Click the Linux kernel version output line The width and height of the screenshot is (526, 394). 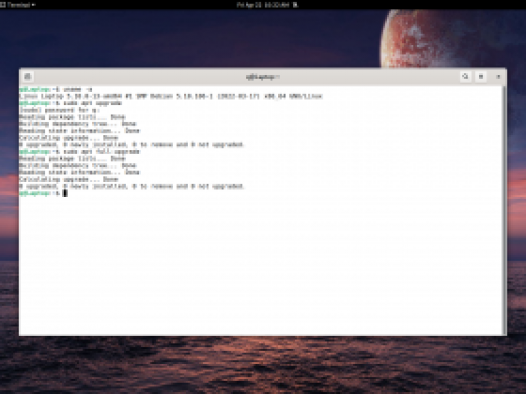(x=171, y=96)
